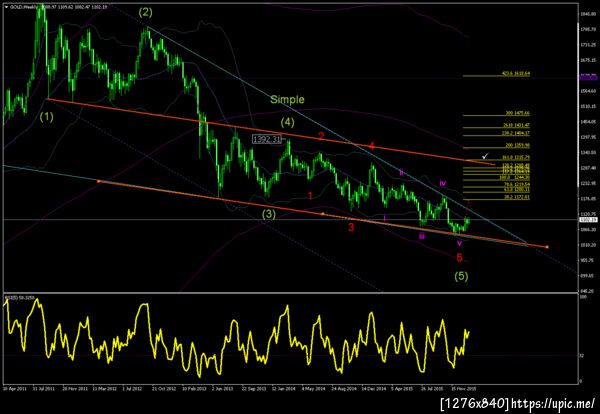Screen dimensions: 600x414
Task: Select the 78.6 Fibonacci level label
Action: (517, 184)
